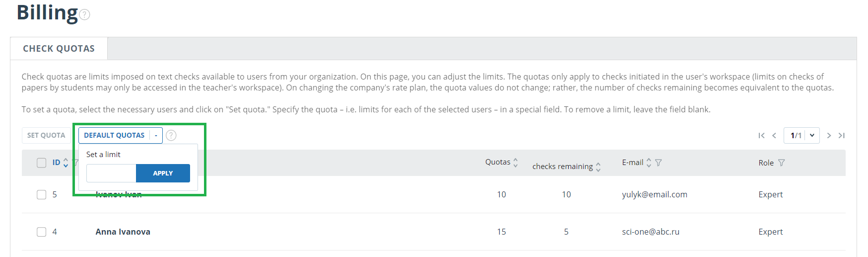Apply the default quota limit
868x257 pixels.
point(163,173)
